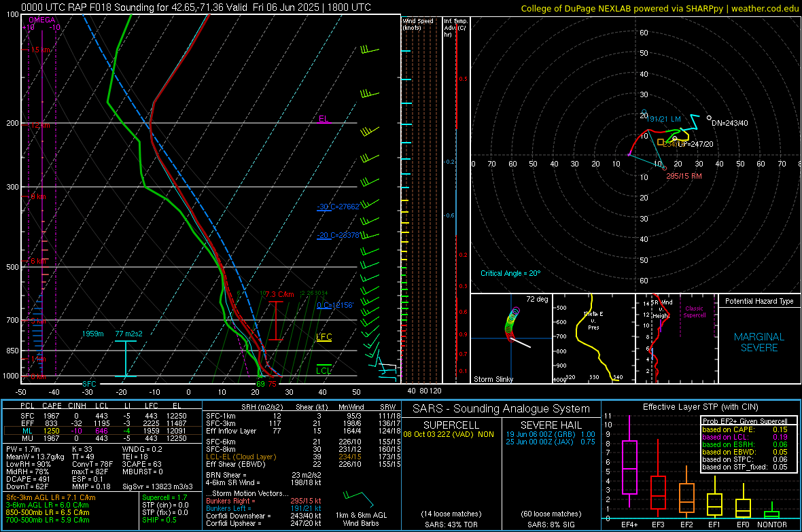Click the SigSvr = 13823 m3/s3 value
Viewport: 802px width, 532px height.
coord(158,486)
